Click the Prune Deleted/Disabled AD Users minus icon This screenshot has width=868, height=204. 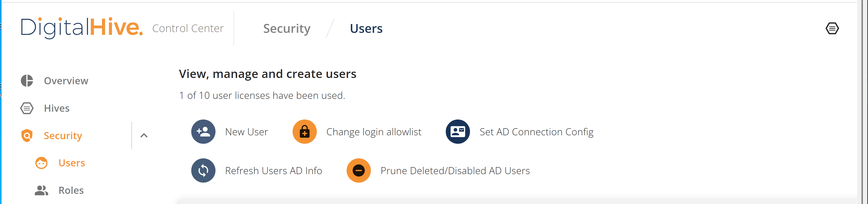[358, 170]
